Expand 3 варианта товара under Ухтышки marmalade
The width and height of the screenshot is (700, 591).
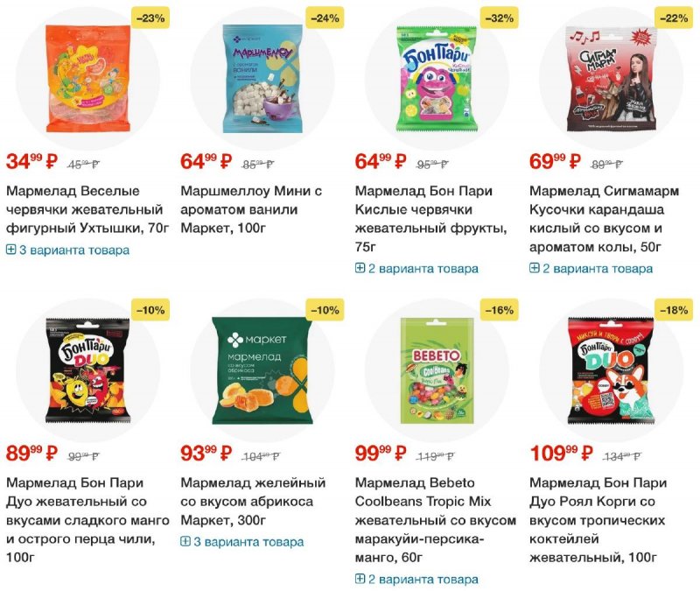point(68,250)
